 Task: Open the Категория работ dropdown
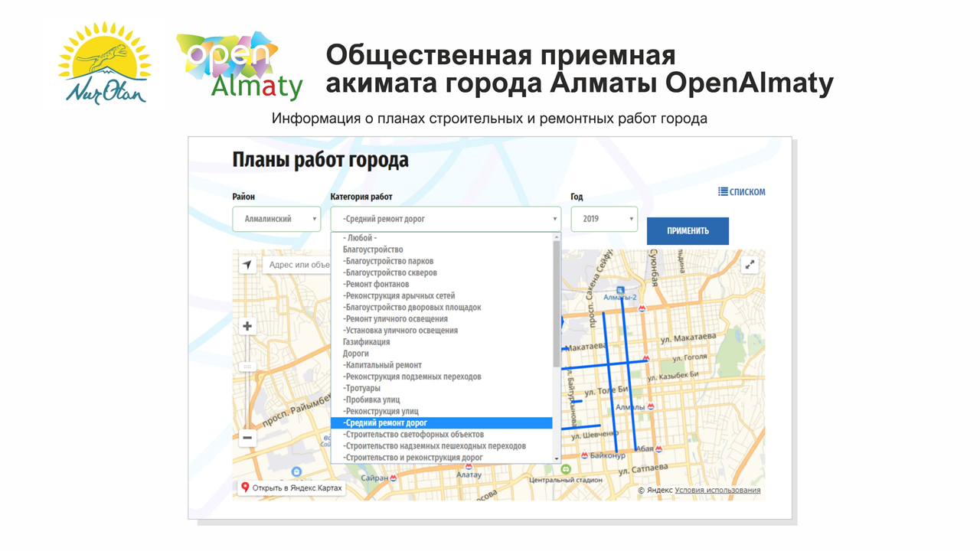[x=446, y=219]
